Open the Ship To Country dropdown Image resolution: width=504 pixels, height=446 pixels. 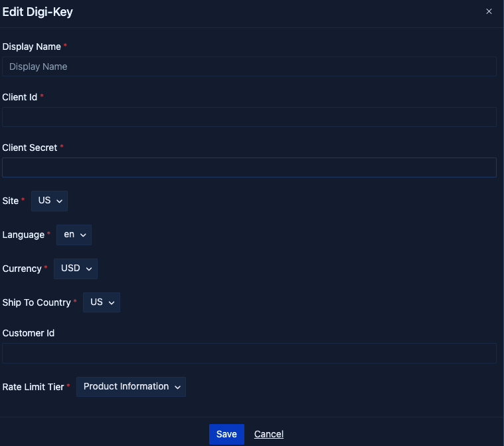pos(102,302)
